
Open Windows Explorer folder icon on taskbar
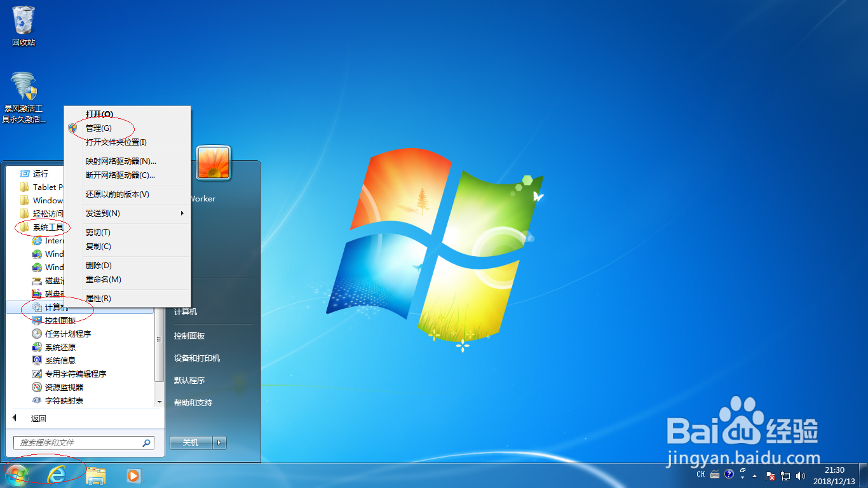[96, 475]
